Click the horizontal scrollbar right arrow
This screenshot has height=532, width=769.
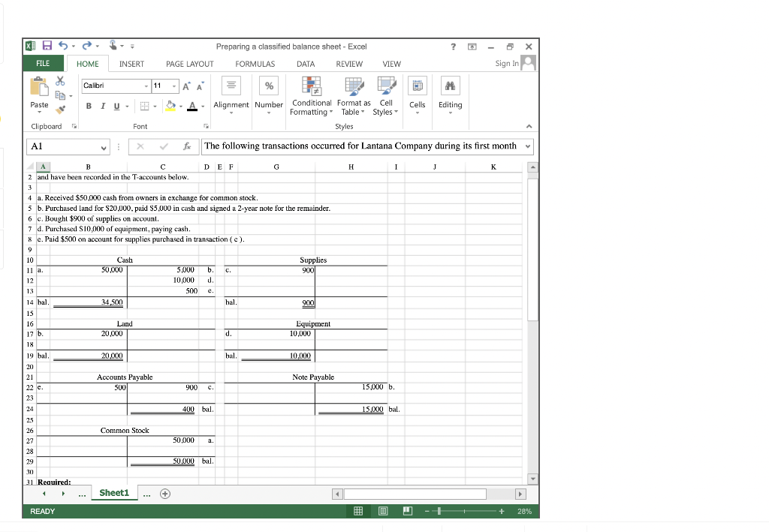pyautogui.click(x=521, y=493)
